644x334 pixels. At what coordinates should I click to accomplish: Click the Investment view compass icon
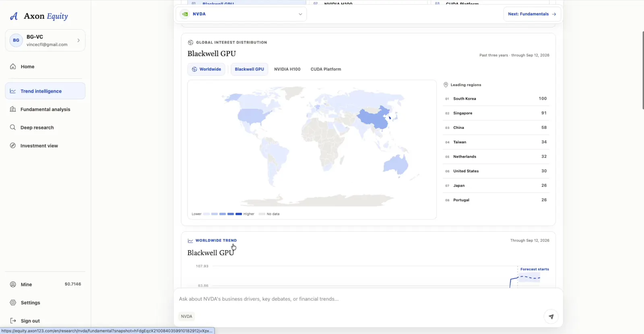(x=13, y=145)
